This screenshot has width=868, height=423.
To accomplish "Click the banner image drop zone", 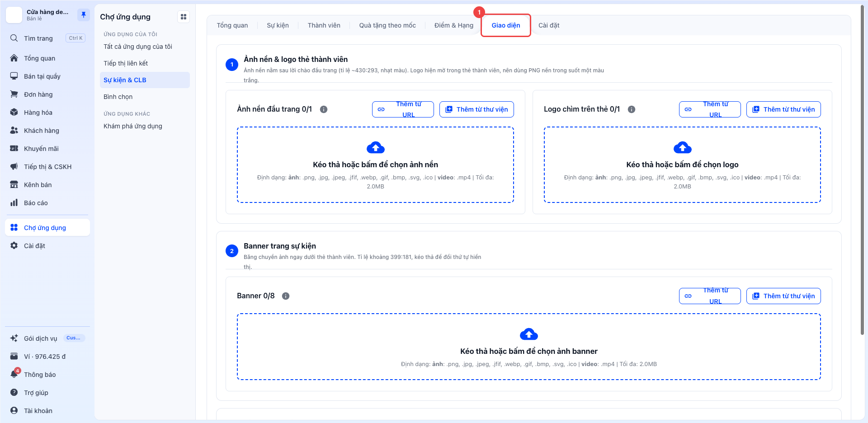I will [529, 347].
